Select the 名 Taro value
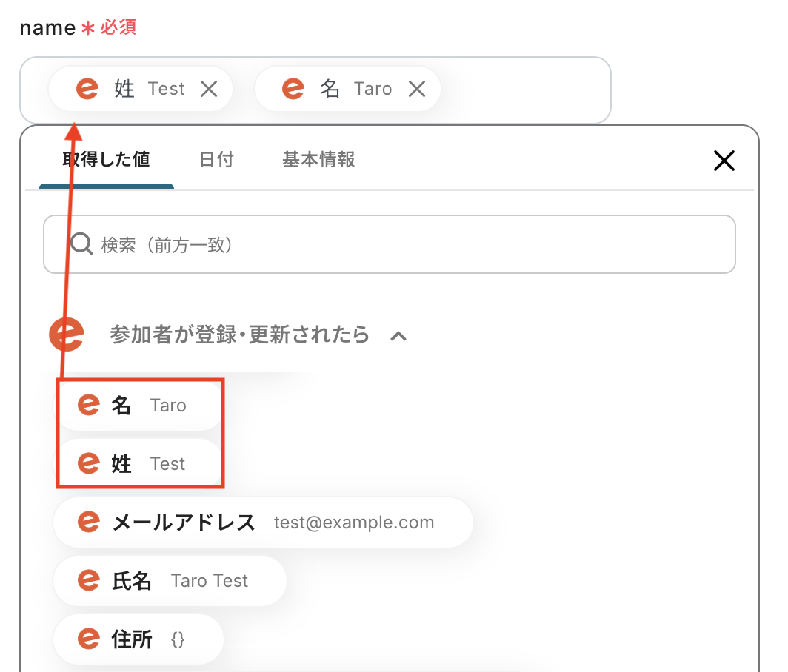 (139, 406)
